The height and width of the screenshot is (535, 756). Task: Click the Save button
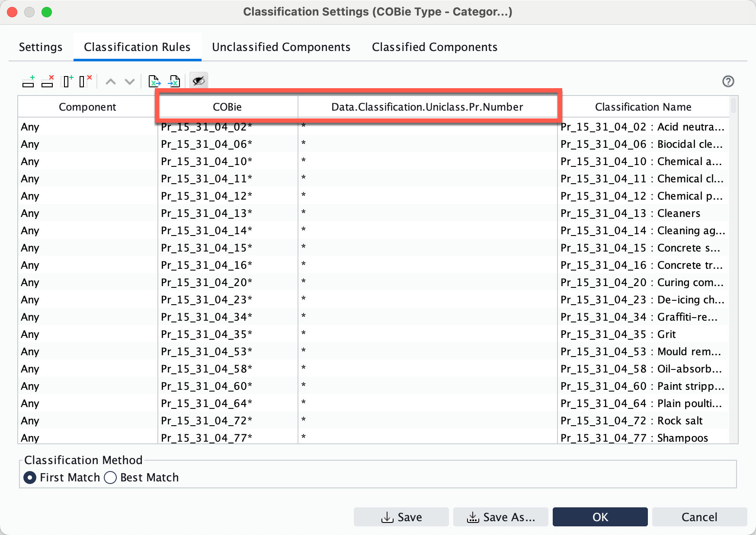pos(401,517)
